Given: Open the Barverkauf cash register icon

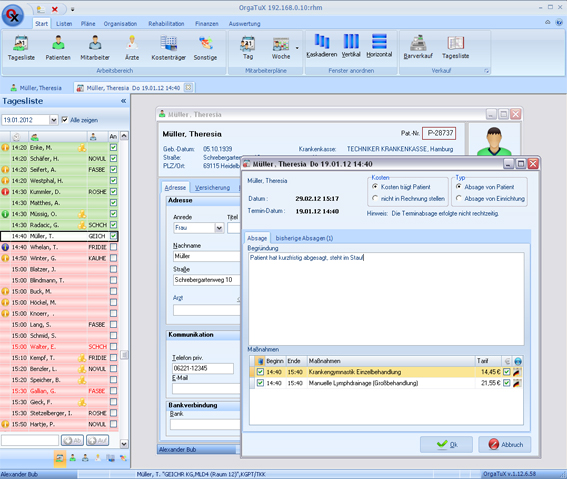Looking at the screenshot, I should [418, 47].
